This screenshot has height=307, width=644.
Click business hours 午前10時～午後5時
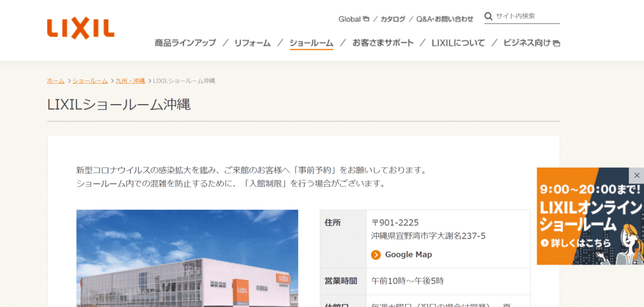pyautogui.click(x=407, y=281)
